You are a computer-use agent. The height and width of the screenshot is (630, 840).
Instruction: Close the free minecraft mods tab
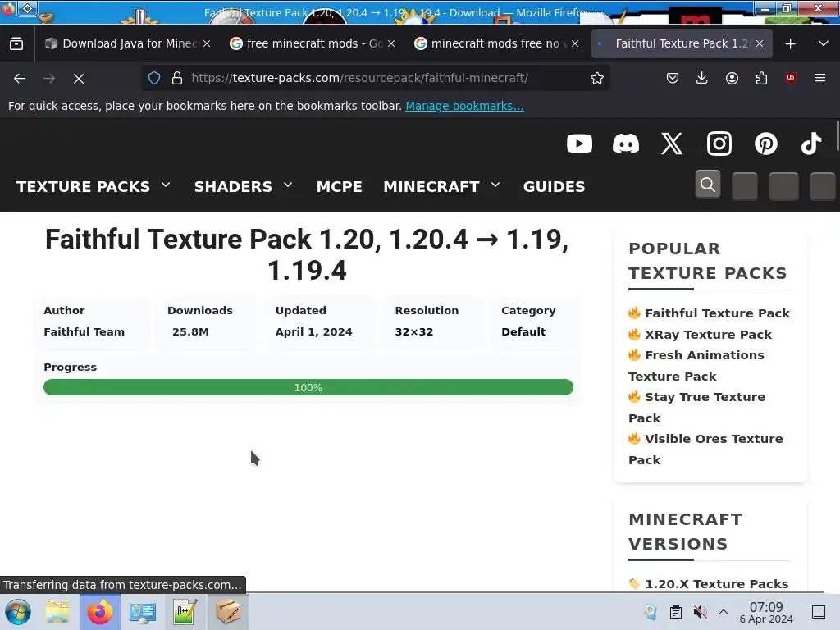click(391, 44)
